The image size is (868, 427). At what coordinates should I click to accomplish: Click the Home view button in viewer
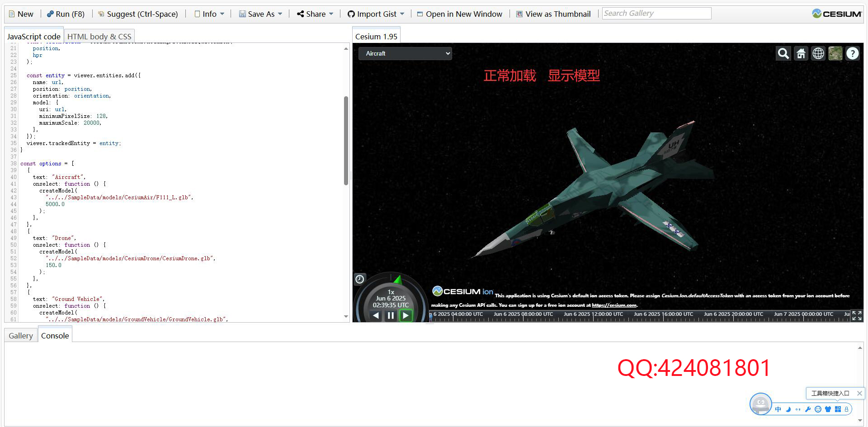tap(801, 53)
